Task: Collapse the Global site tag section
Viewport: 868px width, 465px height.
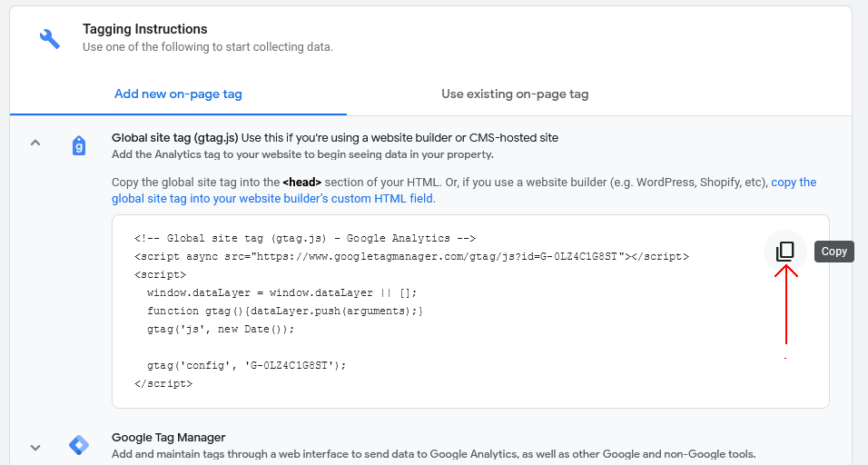Action: click(x=35, y=143)
